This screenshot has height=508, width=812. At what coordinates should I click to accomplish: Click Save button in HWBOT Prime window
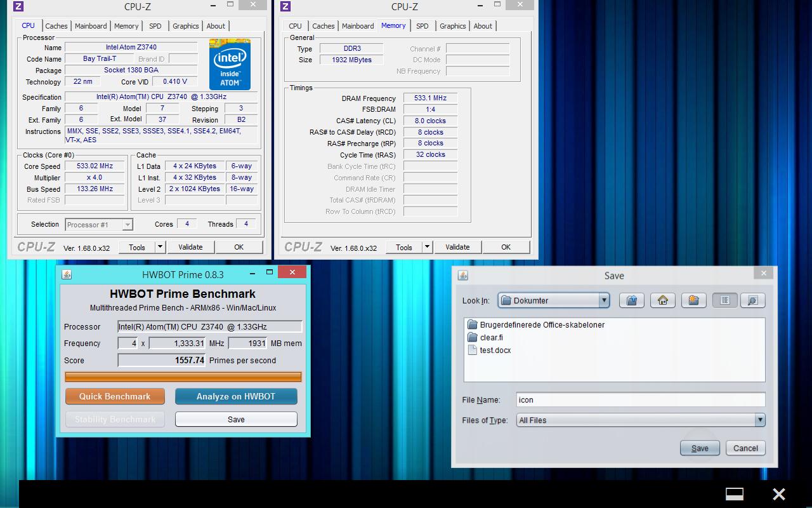236,419
